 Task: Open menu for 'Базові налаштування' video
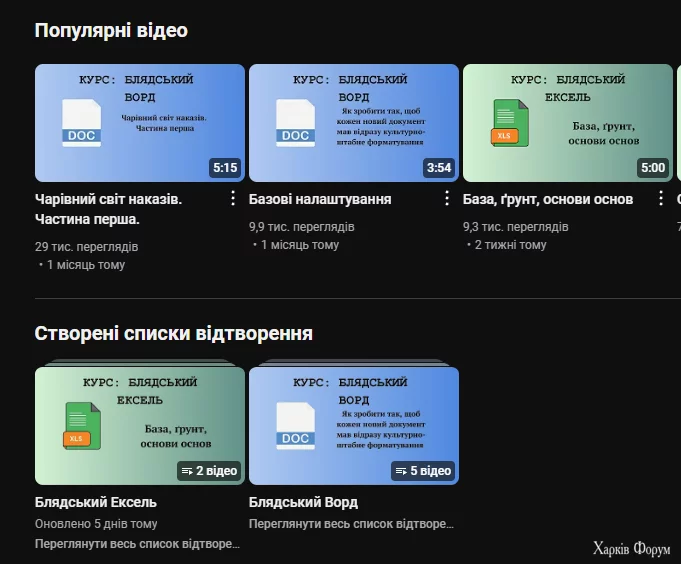tap(446, 198)
